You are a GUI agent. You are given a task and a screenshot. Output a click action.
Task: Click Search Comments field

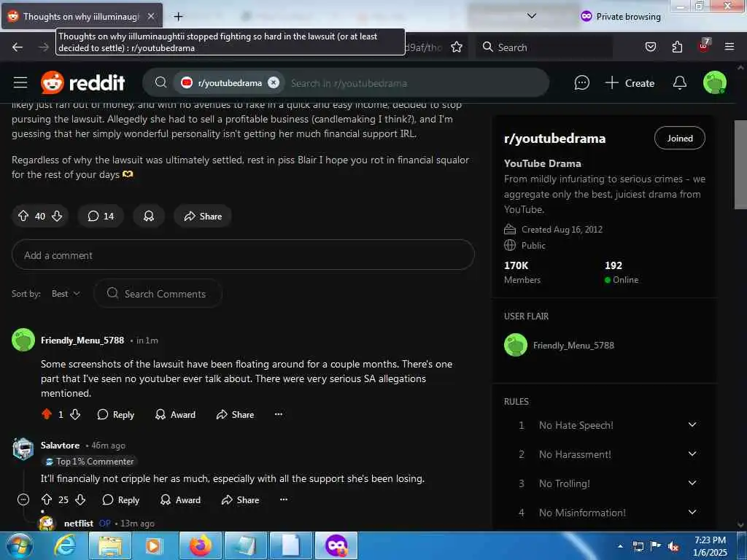pos(158,293)
